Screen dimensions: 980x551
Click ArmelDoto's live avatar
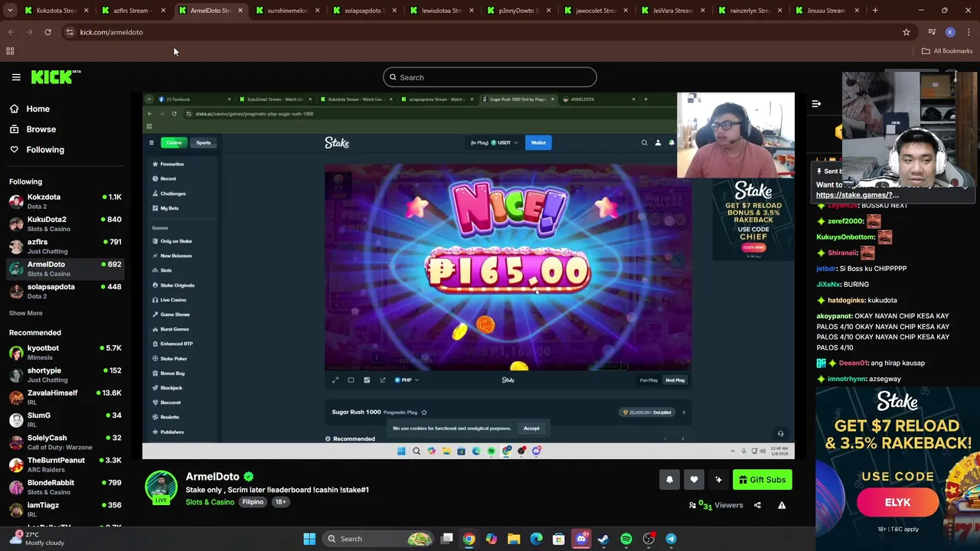(161, 487)
